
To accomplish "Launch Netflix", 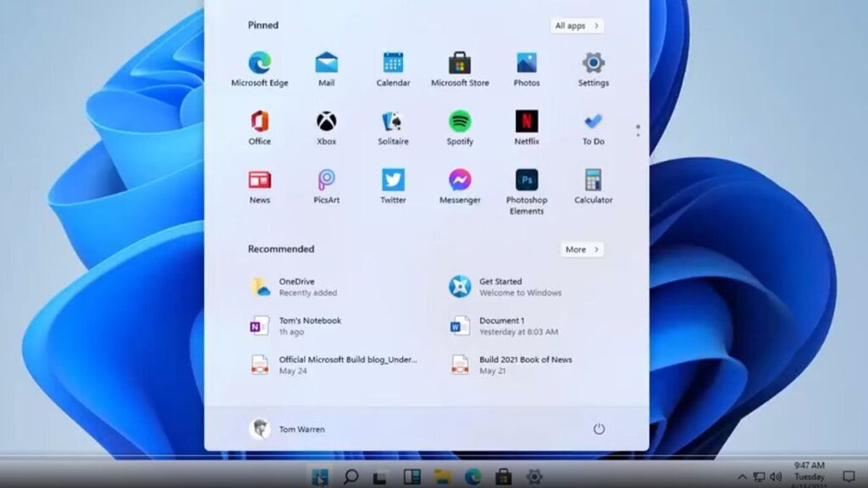I will (527, 128).
